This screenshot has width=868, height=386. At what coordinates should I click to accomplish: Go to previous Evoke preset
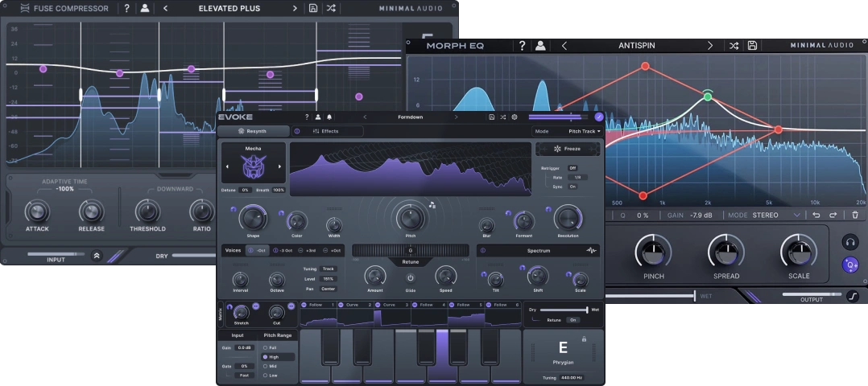[x=365, y=117]
